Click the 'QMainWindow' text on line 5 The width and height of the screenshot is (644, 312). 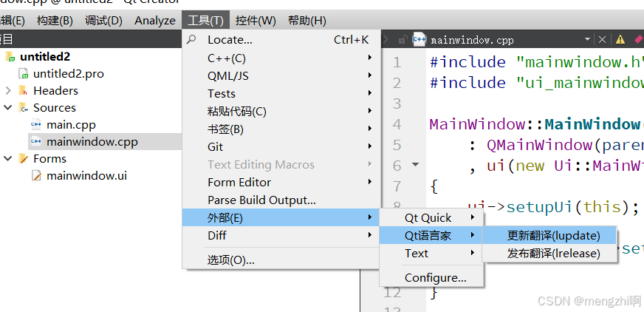pos(539,145)
